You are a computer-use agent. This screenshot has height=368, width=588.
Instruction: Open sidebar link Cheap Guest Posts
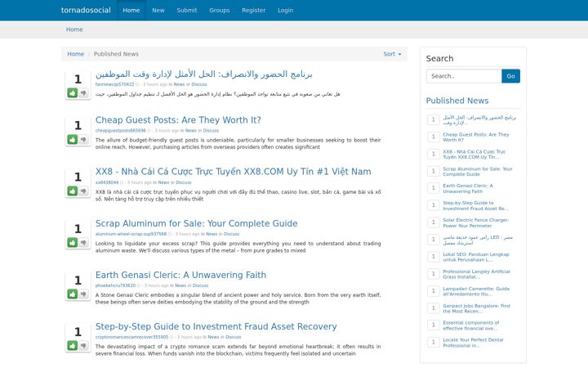pos(476,137)
